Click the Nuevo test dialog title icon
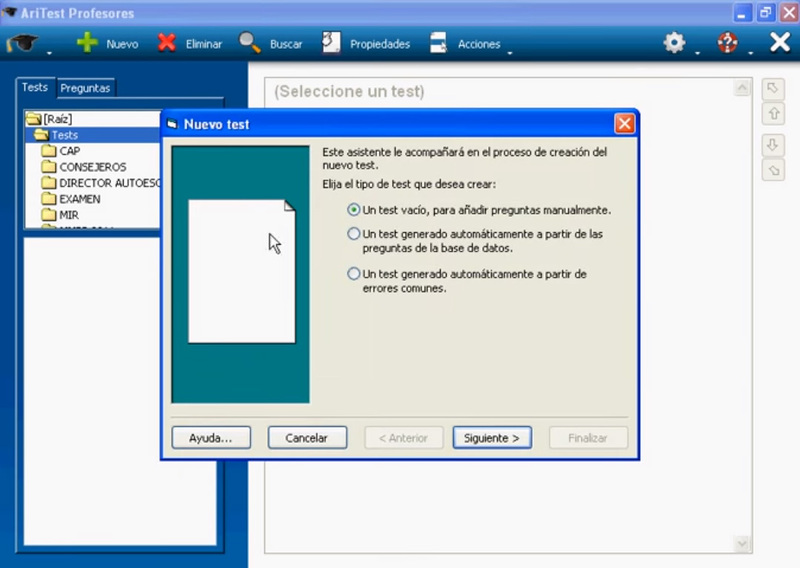This screenshot has width=800, height=568. [172, 124]
